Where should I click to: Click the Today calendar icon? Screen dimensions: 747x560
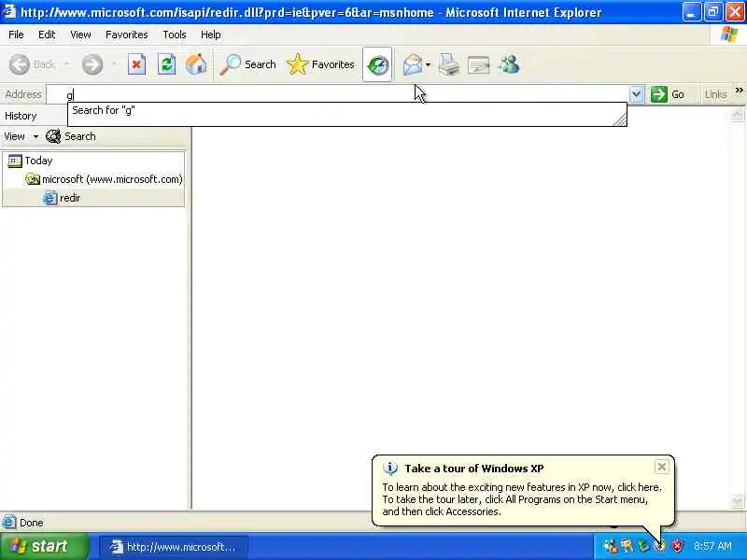(x=15, y=161)
